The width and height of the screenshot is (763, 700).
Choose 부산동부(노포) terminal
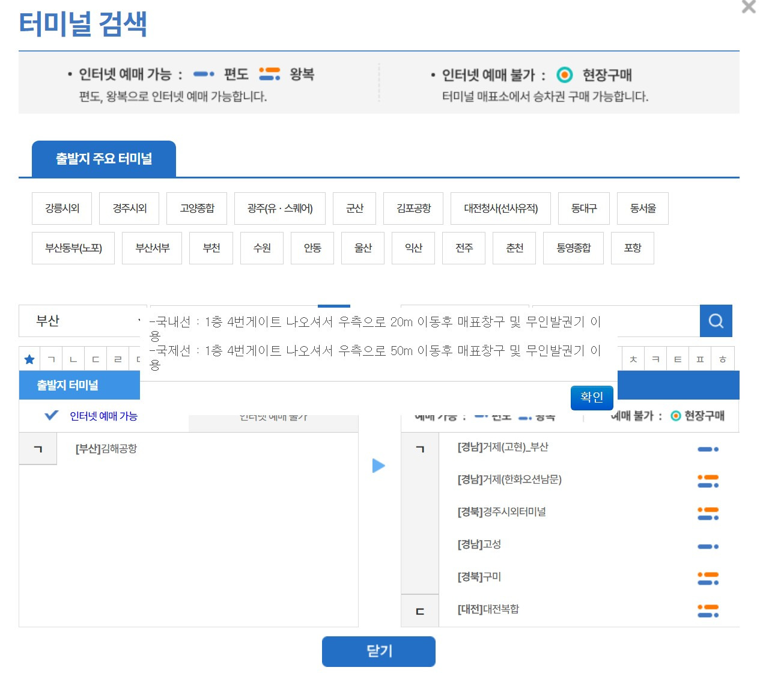click(x=73, y=248)
